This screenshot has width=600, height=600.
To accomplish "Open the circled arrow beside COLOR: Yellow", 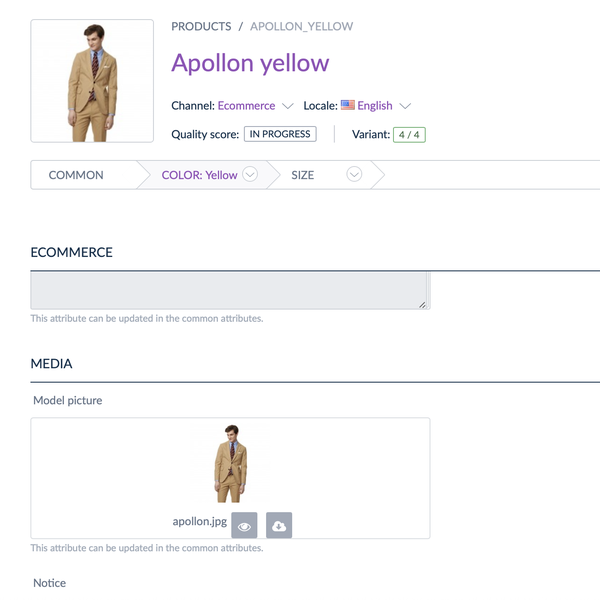I will 250,175.
